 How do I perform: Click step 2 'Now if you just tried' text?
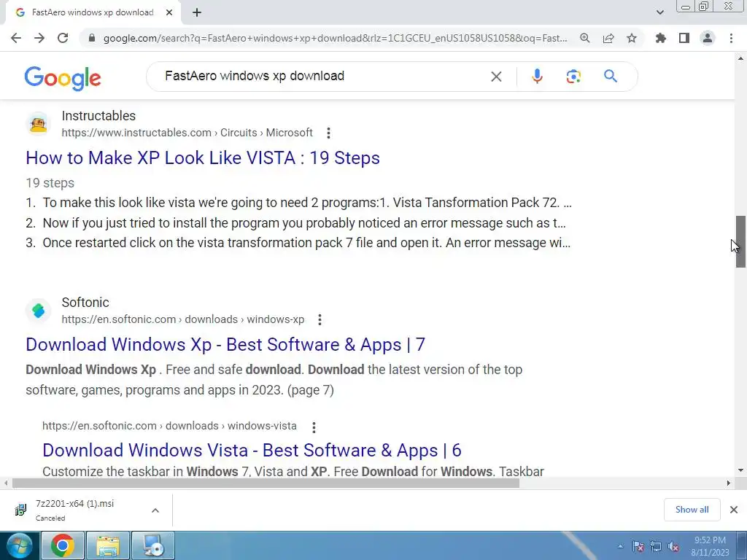click(304, 223)
